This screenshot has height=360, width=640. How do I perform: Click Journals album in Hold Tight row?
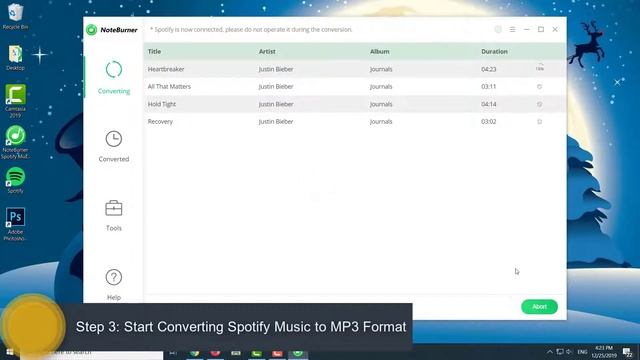point(381,104)
